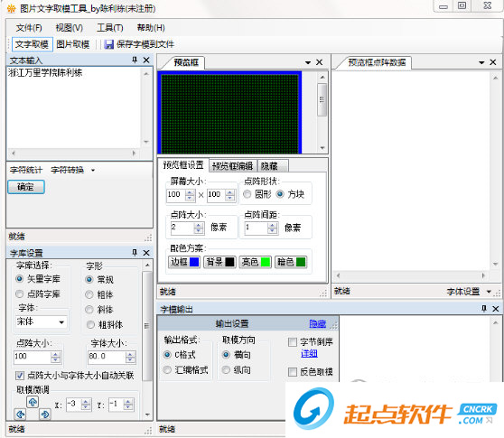Click the save font-model to file icon
Image resolution: width=504 pixels, height=438 pixels.
tap(109, 44)
